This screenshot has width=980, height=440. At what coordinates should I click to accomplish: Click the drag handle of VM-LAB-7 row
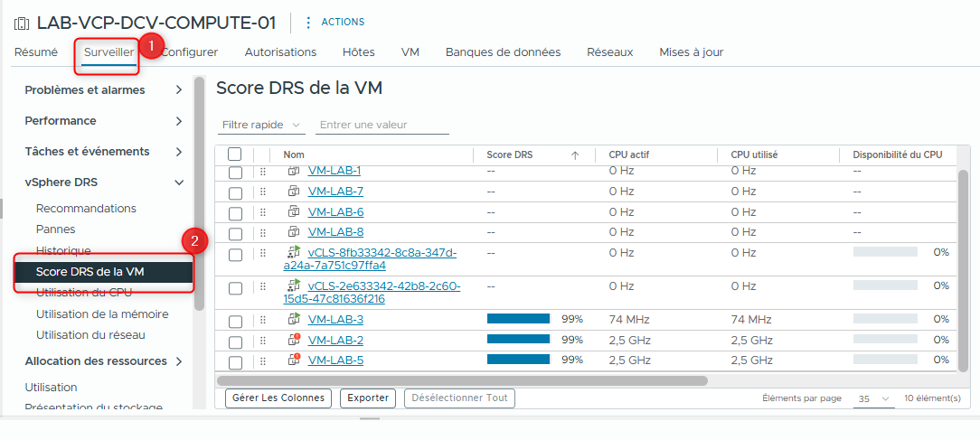(262, 192)
